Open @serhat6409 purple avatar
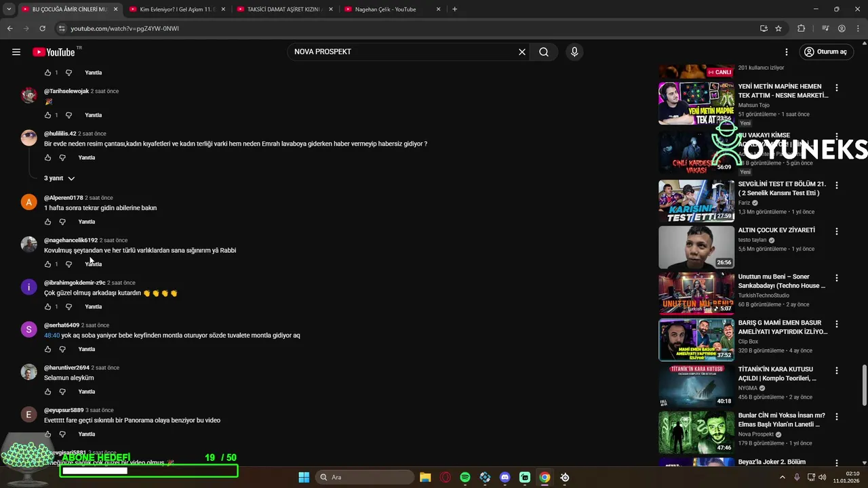This screenshot has height=488, width=868. 28,329
